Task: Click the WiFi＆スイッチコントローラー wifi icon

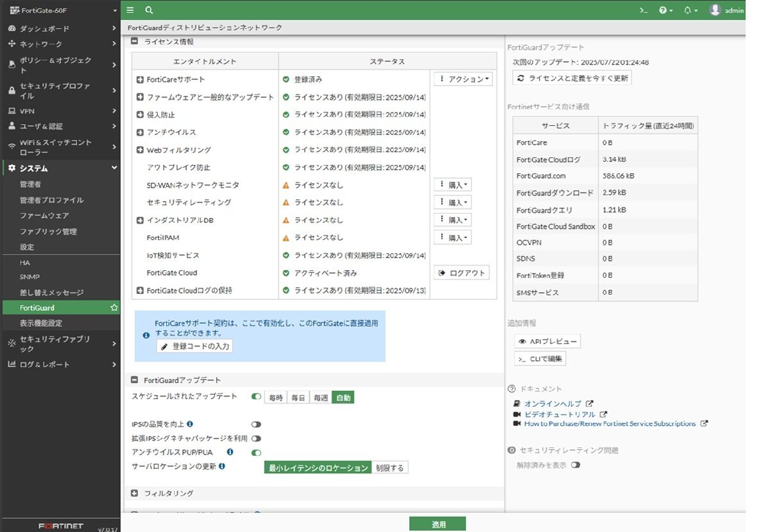Action: 12,147
